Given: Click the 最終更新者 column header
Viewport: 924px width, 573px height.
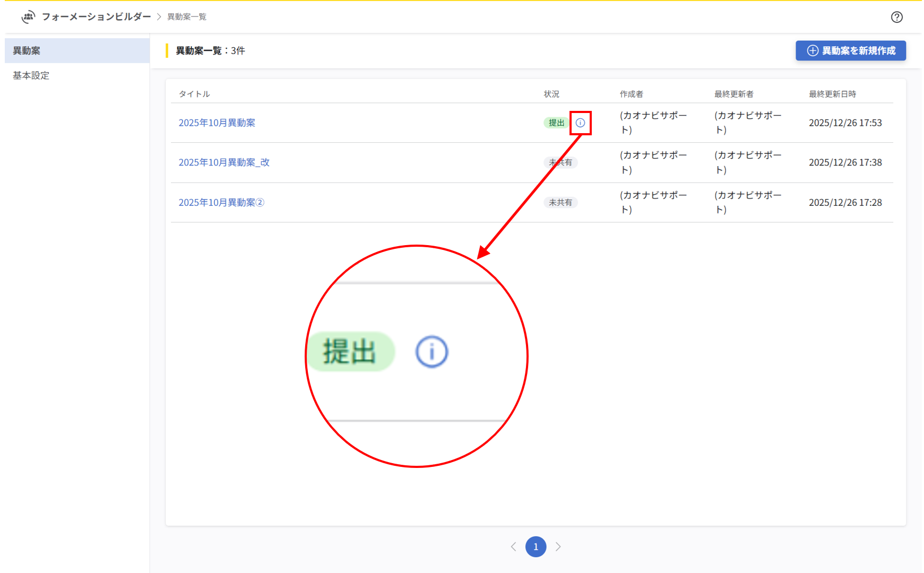Looking at the screenshot, I should [x=733, y=94].
